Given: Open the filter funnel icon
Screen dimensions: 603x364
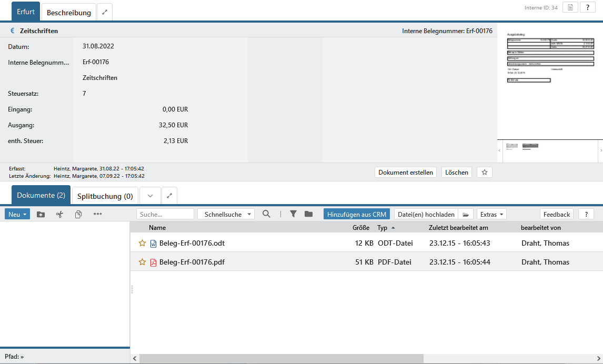Looking at the screenshot, I should 294,214.
